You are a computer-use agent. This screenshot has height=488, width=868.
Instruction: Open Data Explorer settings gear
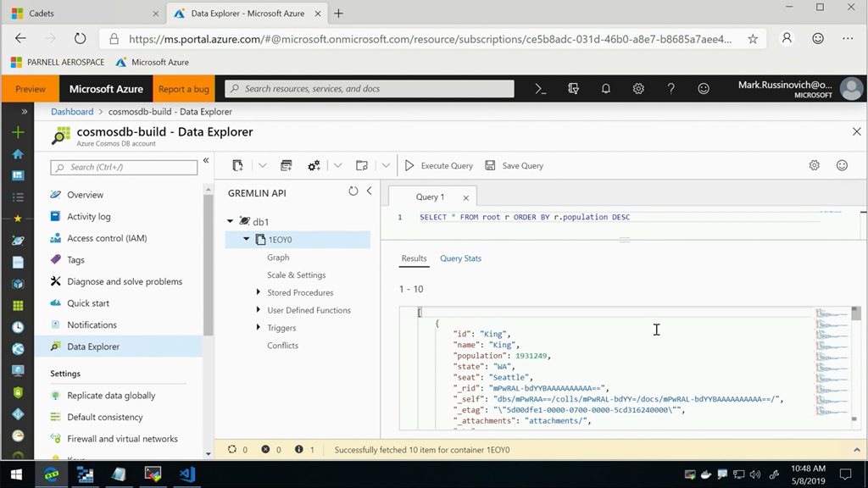[x=814, y=166]
